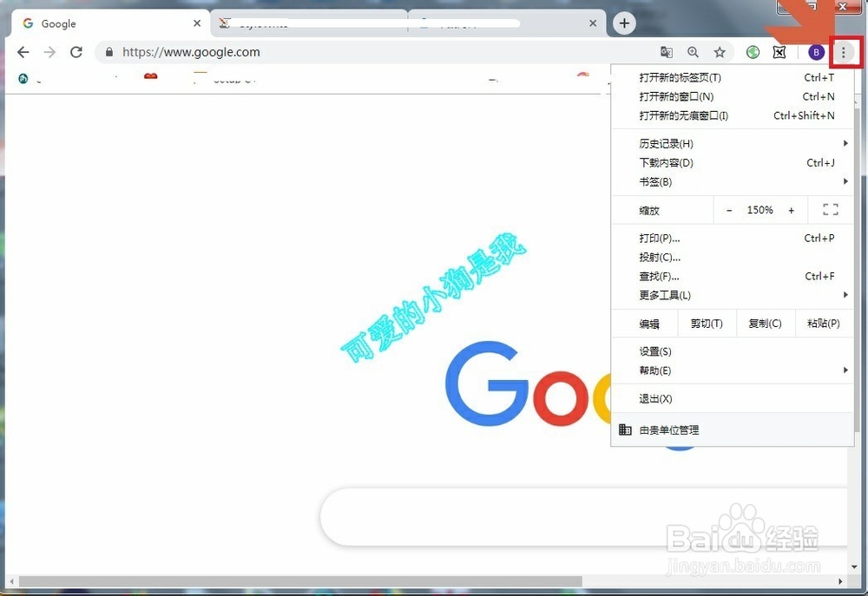Reload the page with refresh icon
868x596 pixels.
point(76,52)
